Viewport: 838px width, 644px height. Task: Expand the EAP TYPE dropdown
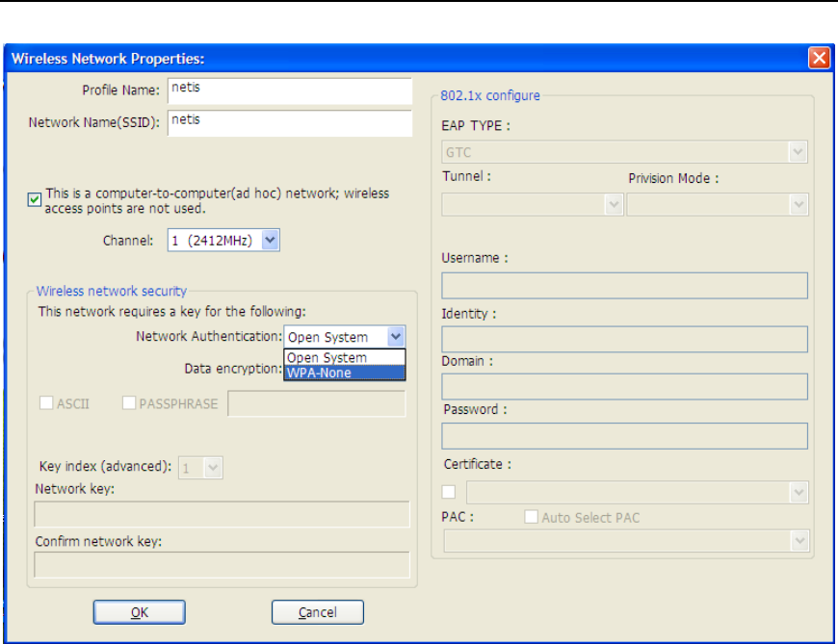point(797,152)
